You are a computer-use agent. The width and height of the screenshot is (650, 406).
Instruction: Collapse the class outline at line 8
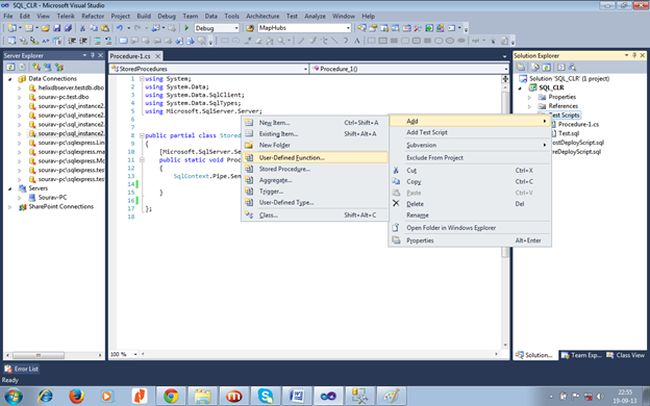pyautogui.click(x=141, y=136)
